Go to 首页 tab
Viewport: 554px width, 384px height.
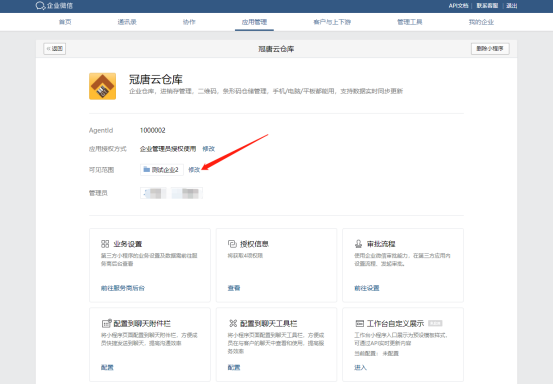tap(65, 22)
